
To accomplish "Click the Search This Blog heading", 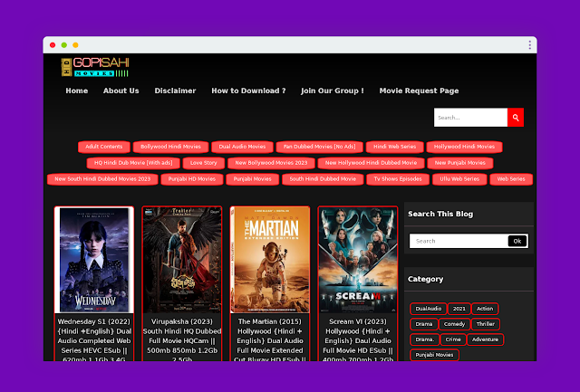I will click(x=440, y=214).
